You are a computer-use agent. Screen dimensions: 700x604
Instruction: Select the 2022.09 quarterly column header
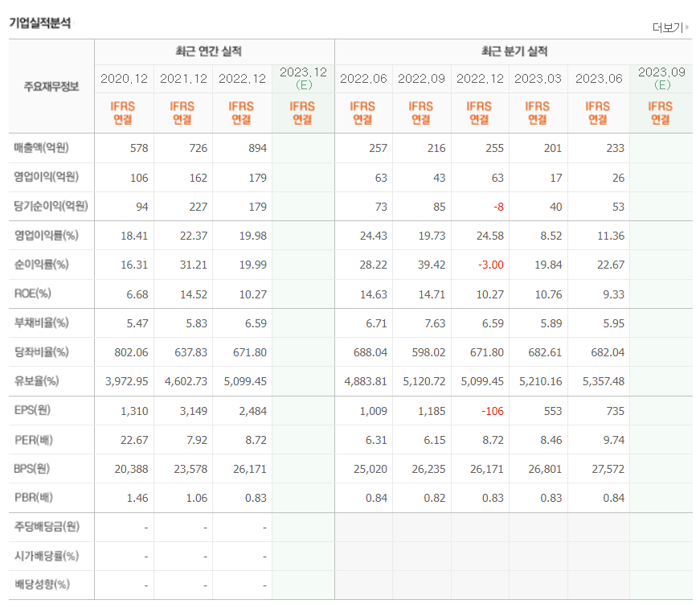tap(421, 79)
